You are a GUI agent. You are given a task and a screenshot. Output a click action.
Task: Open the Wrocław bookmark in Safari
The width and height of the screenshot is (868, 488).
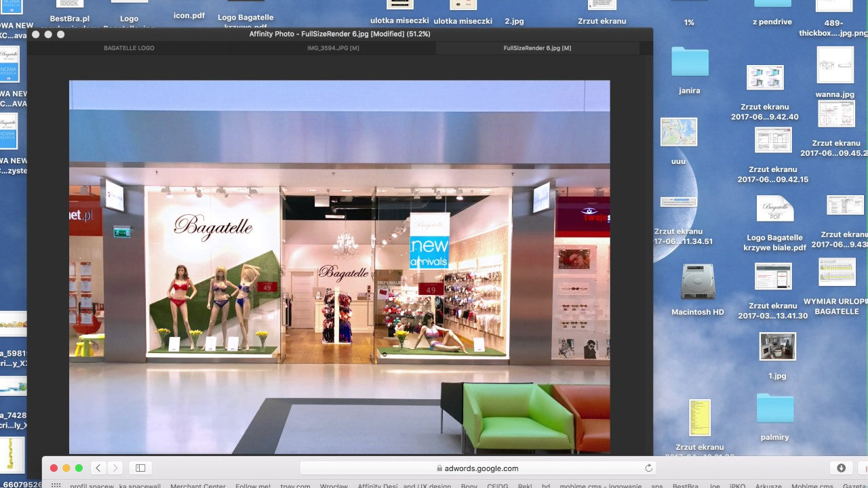pyautogui.click(x=334, y=485)
